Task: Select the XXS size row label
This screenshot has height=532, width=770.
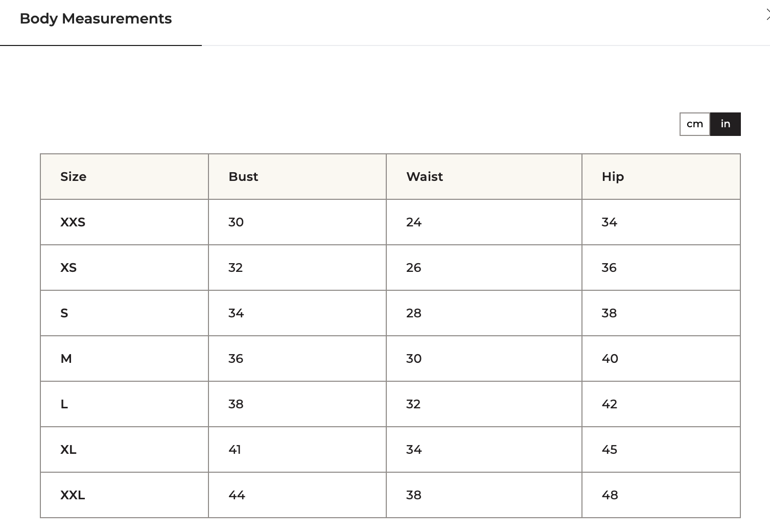Action: click(x=73, y=222)
